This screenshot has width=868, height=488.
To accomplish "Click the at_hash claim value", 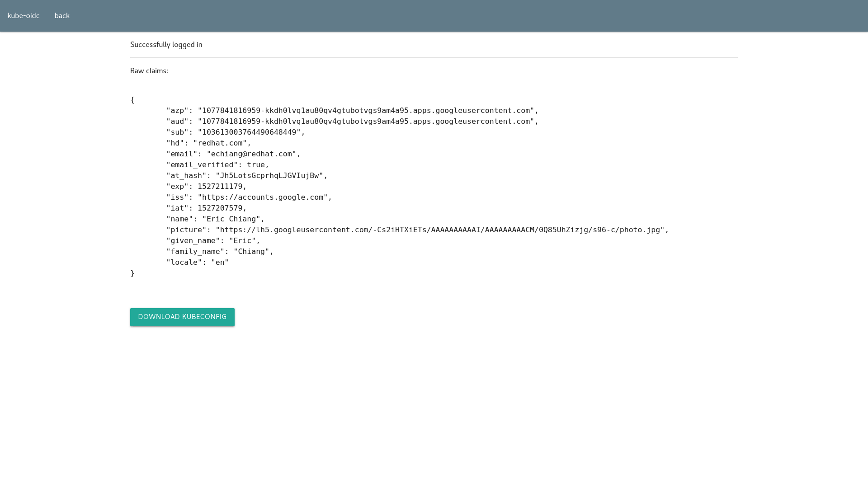I will click(269, 176).
